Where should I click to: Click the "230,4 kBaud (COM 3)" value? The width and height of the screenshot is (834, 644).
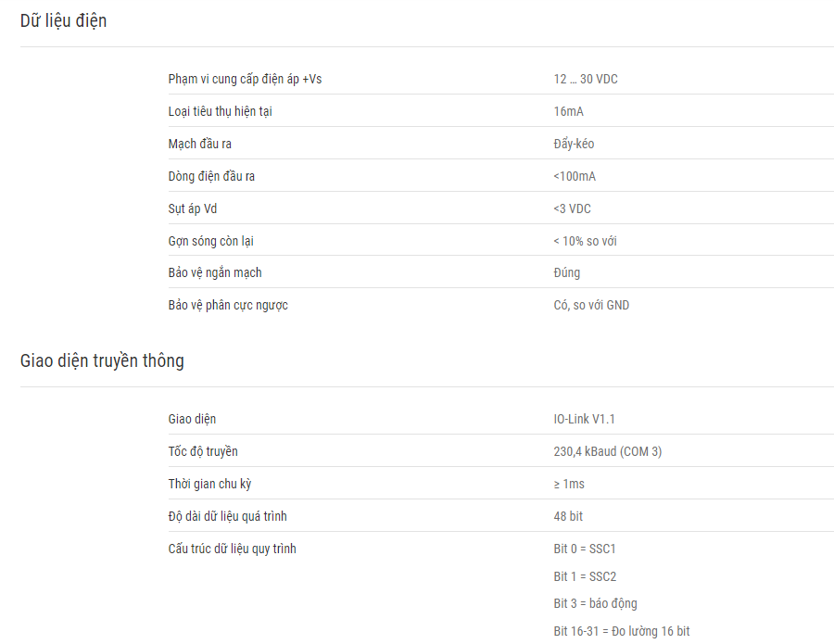point(607,451)
